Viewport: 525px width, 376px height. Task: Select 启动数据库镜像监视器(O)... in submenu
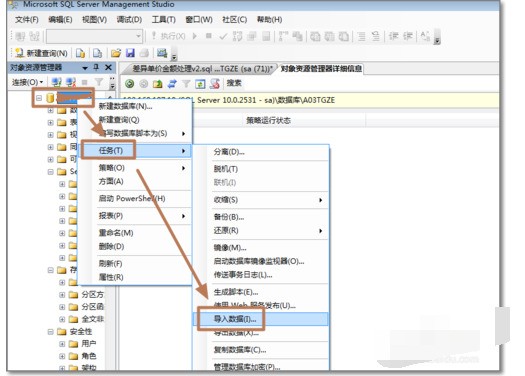pos(259,261)
